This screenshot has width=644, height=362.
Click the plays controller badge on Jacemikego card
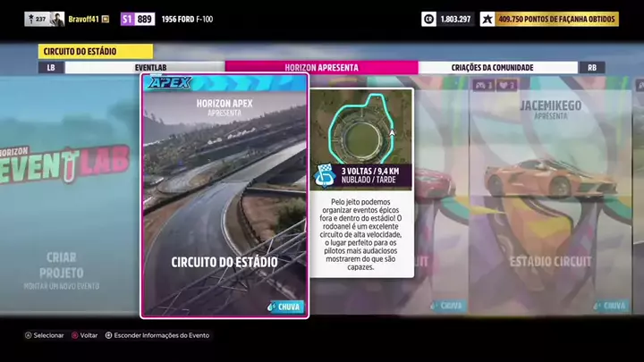[x=483, y=86]
